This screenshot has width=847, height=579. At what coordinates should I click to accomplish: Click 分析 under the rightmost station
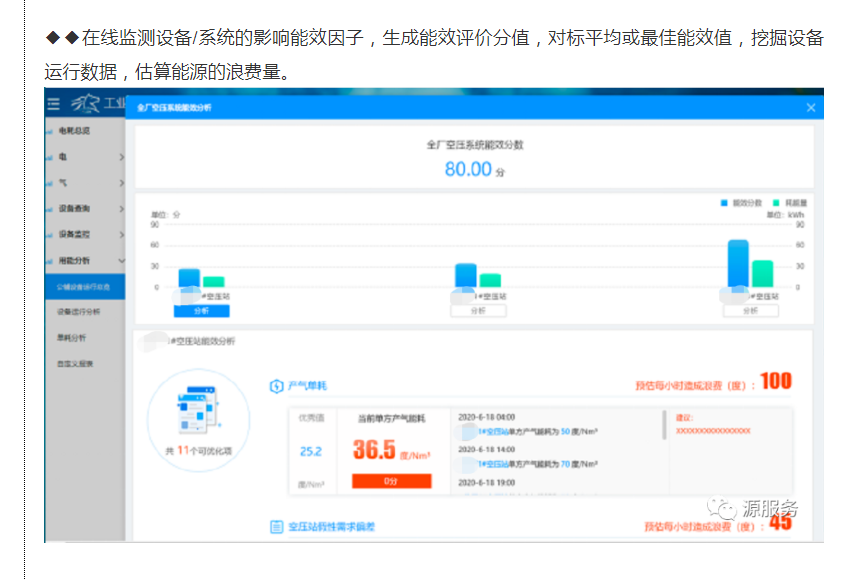click(x=750, y=311)
